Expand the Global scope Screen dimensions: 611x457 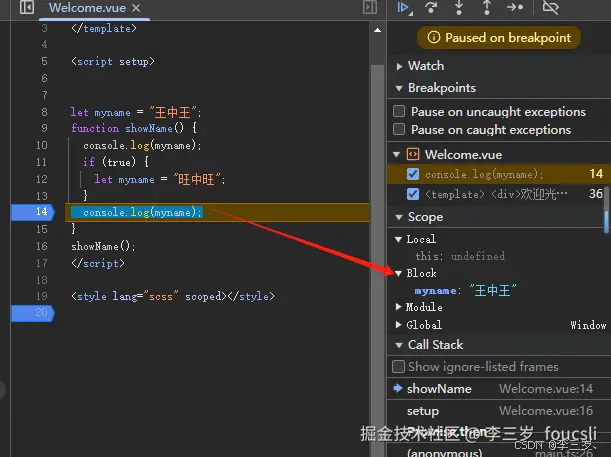coord(398,325)
